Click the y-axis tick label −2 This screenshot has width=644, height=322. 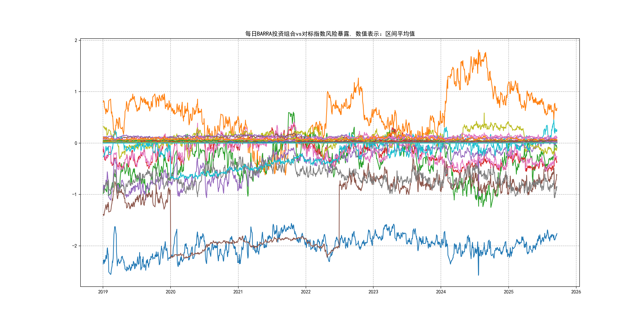[x=75, y=246]
